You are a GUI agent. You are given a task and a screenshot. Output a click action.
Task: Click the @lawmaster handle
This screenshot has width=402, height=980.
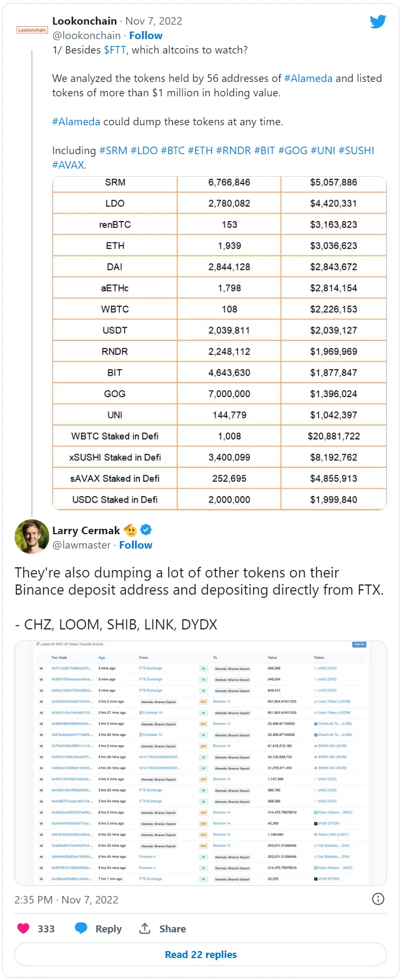click(81, 545)
